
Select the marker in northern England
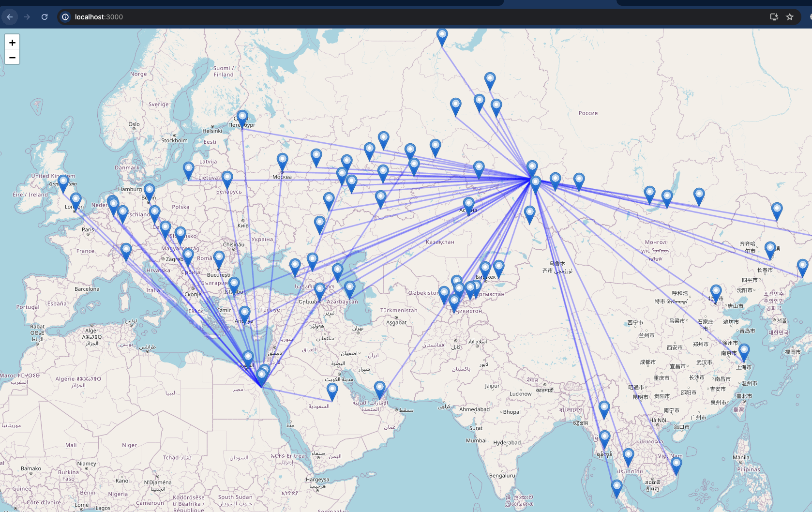point(63,183)
